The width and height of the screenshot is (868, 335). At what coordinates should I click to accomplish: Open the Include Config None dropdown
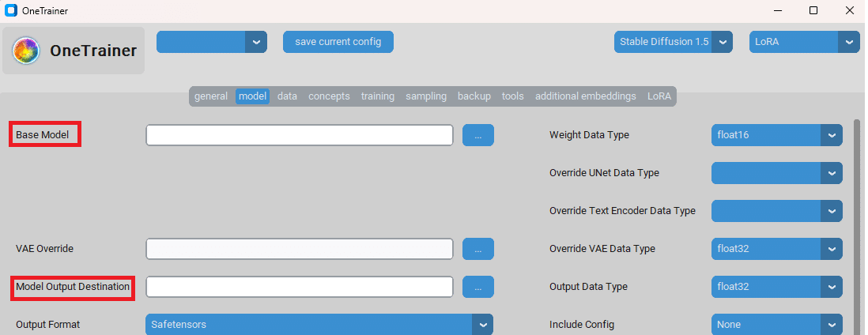[776, 325]
